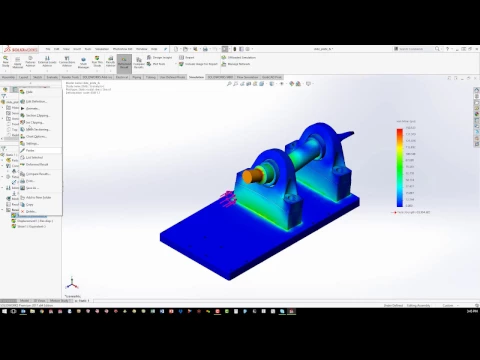Click the New document icon

click(176, 49)
